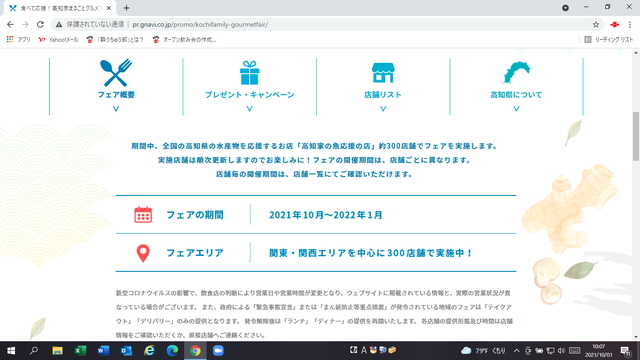Click the calendar icon beside フェアの期間
Screen dimensions: 640x360
click(x=143, y=215)
